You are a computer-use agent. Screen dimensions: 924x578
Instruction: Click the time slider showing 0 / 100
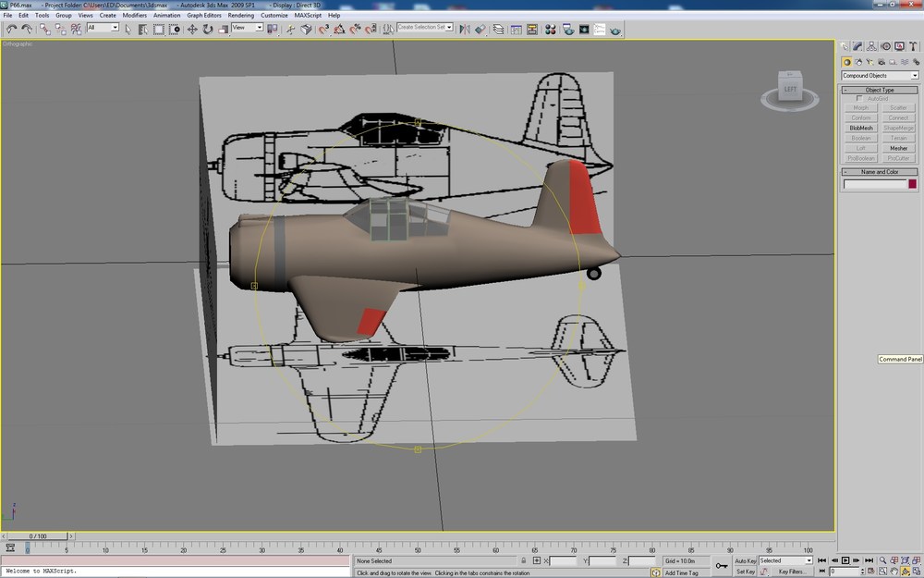[x=38, y=536]
